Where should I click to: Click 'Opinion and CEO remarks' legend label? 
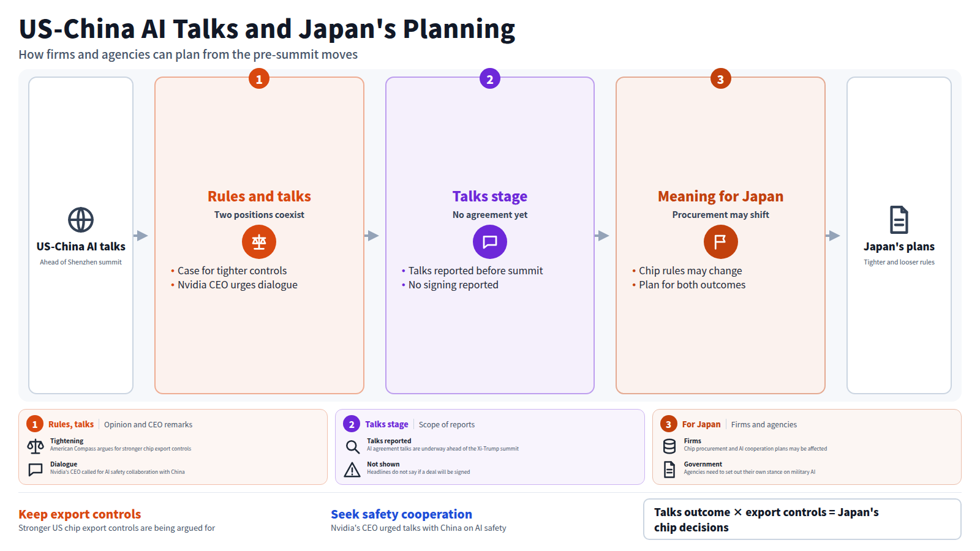click(148, 424)
